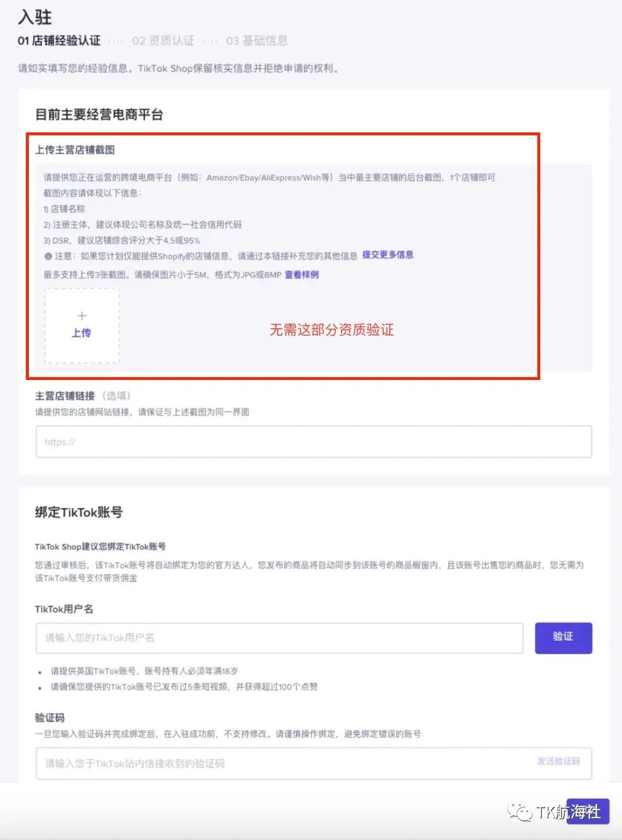
Task: Click the text 2) 注册主体 requirement line
Action: 142,225
